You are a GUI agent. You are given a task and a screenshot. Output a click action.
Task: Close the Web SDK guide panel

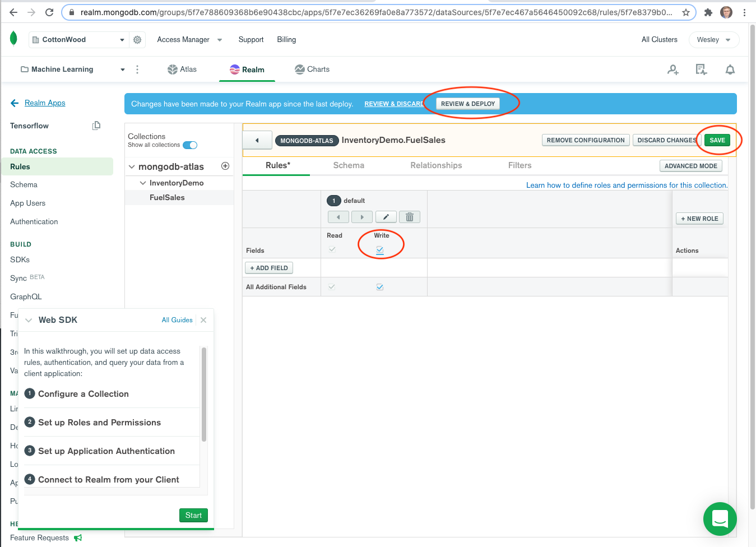(x=203, y=320)
